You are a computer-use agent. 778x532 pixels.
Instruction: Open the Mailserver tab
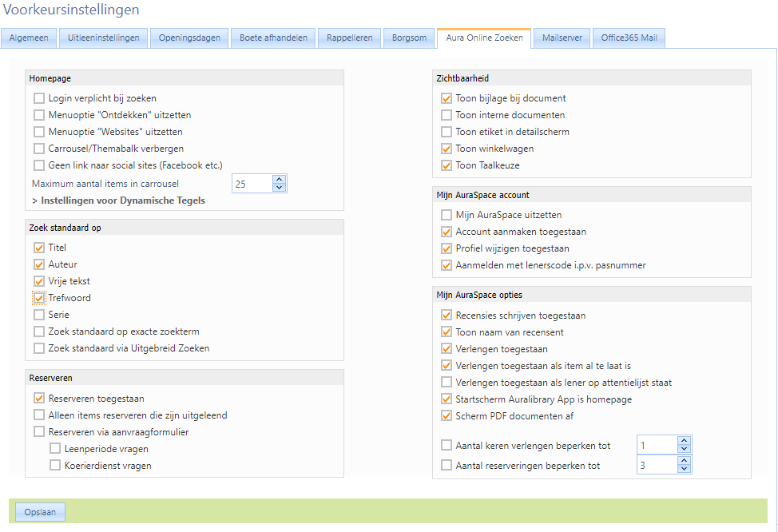[x=562, y=38]
